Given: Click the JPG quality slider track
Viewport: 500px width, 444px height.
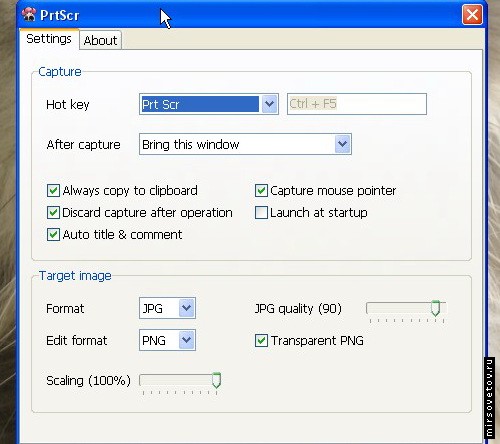Looking at the screenshot, I should 406,308.
